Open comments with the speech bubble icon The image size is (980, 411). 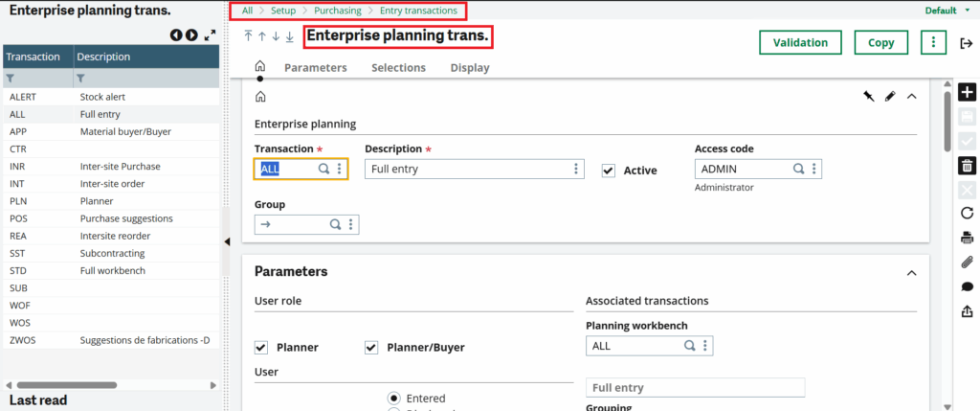tap(967, 286)
